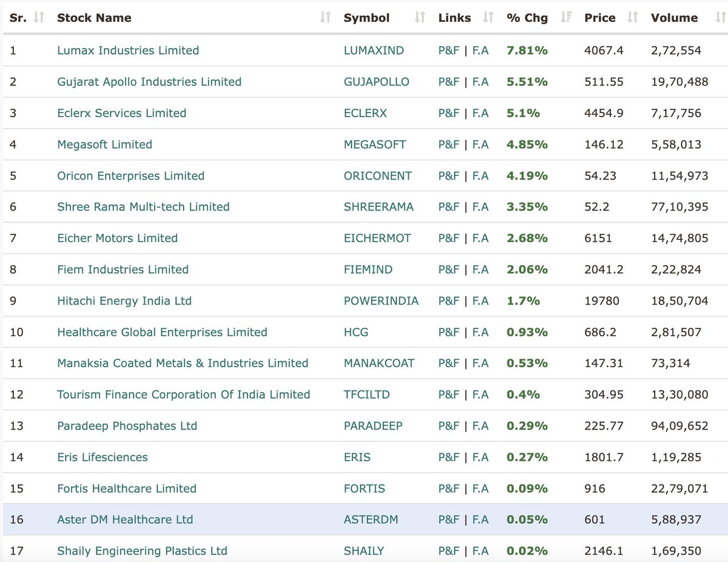Open Paradeep Phosphates Ltd link
The image size is (728, 562).
coord(127,426)
